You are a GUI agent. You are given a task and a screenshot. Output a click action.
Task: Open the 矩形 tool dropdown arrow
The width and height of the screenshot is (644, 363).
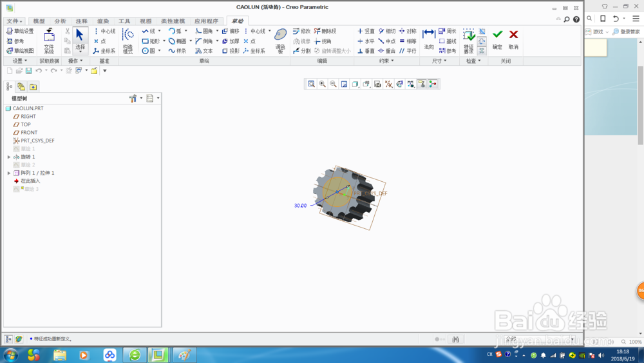pyautogui.click(x=164, y=41)
